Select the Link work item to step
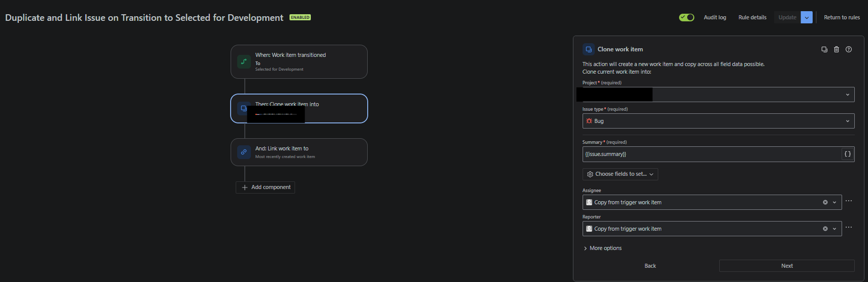868x282 pixels. [299, 152]
